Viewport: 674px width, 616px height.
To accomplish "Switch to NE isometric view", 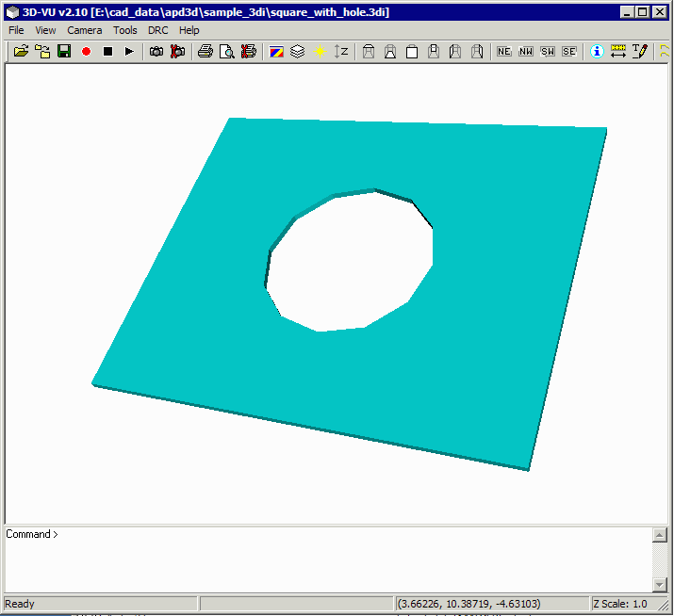I will coord(503,51).
